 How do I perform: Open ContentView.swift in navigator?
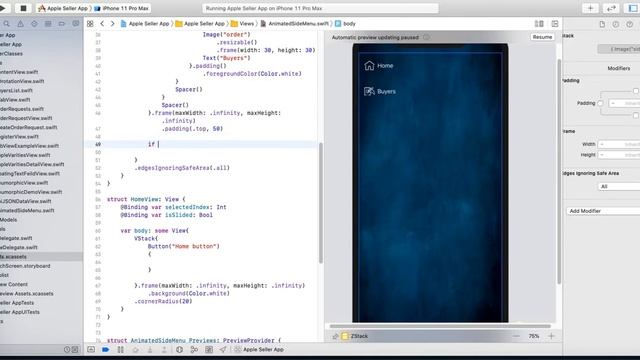point(19,72)
